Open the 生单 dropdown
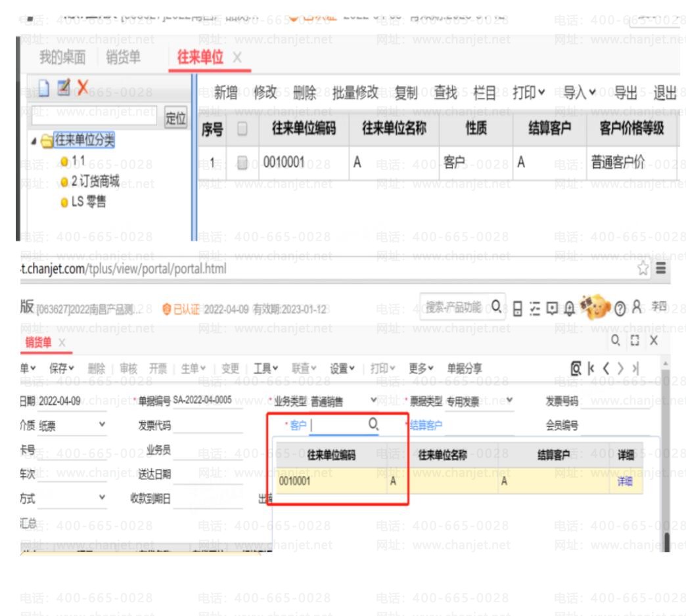 click(193, 368)
